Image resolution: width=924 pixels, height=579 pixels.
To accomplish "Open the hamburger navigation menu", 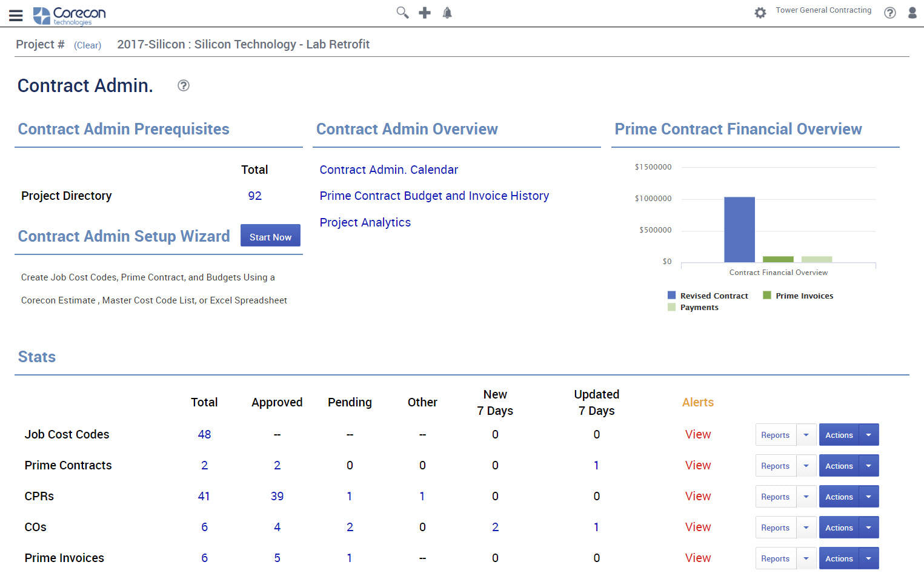I will [16, 15].
